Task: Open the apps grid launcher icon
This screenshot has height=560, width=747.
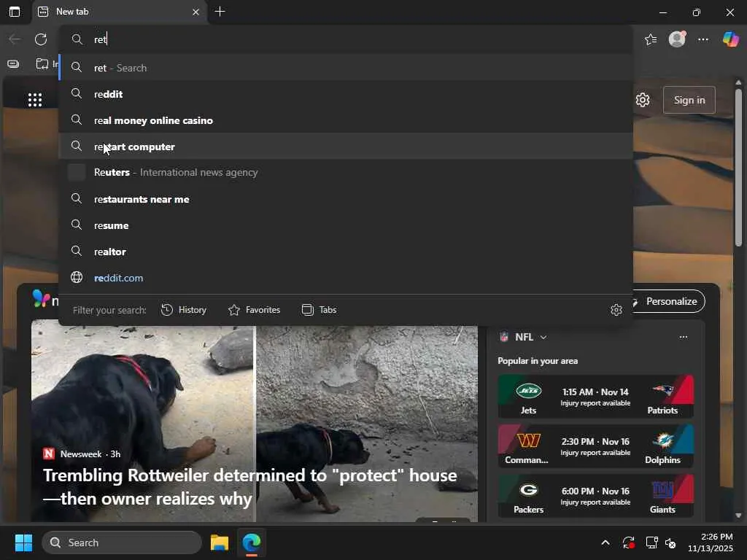Action: [35, 100]
